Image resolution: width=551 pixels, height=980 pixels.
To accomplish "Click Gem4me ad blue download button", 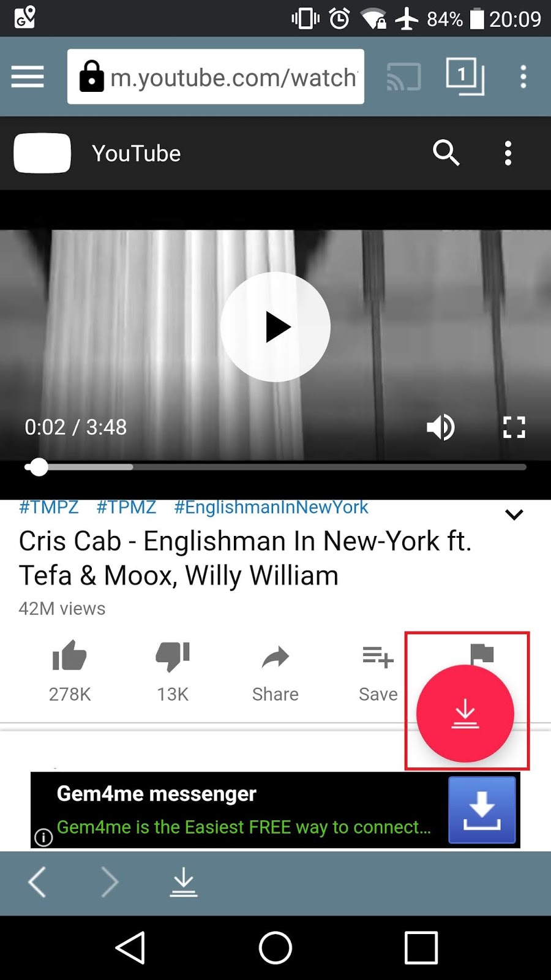I will 482,810.
